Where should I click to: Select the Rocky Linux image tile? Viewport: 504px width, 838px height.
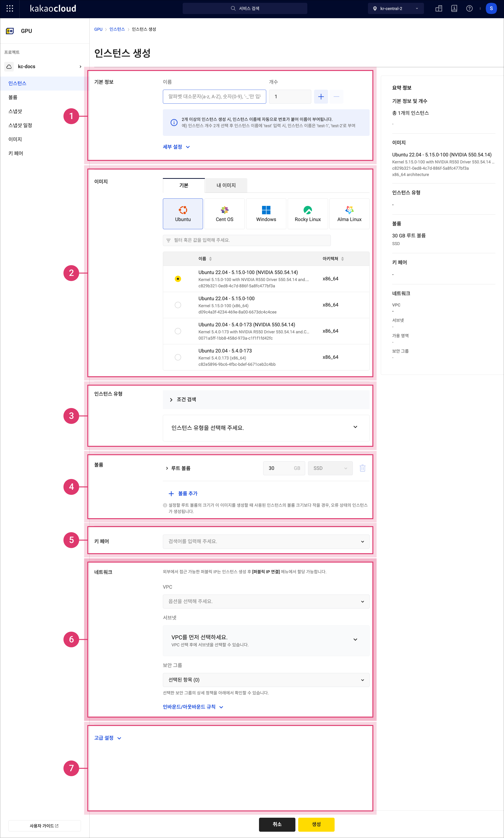[x=308, y=214]
